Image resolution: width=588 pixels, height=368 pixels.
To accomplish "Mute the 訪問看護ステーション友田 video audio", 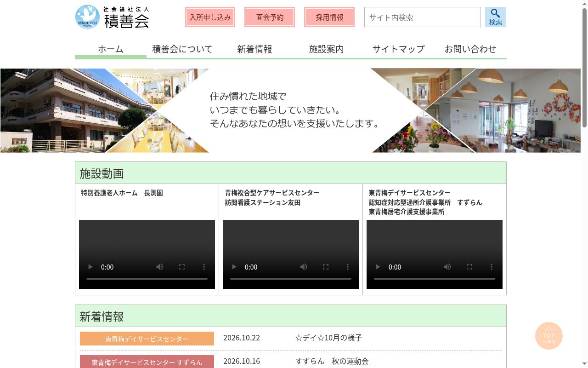I will 304,267.
